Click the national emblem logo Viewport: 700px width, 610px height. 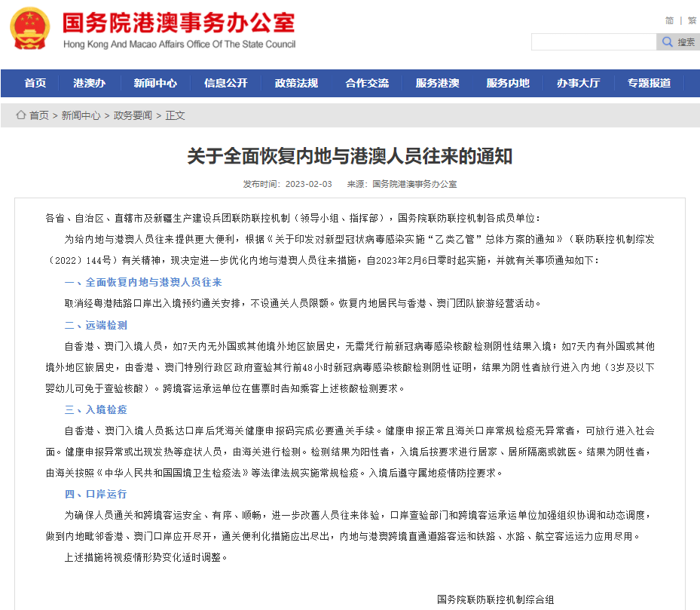click(30, 29)
